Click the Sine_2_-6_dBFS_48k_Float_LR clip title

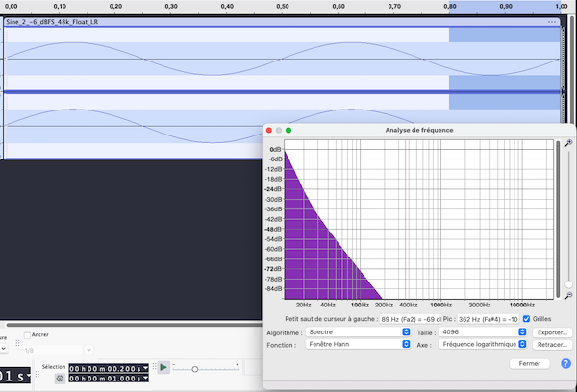point(52,22)
